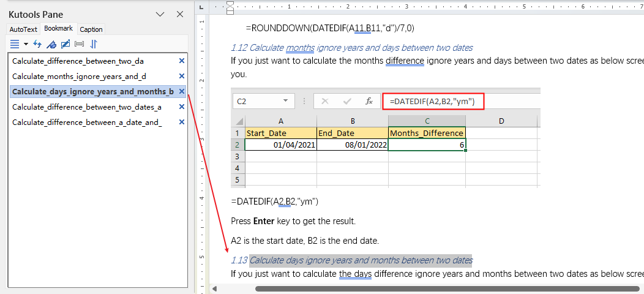Click the horizontal scrollbar left arrow
Image resolution: width=644 pixels, height=294 pixels.
tap(214, 289)
